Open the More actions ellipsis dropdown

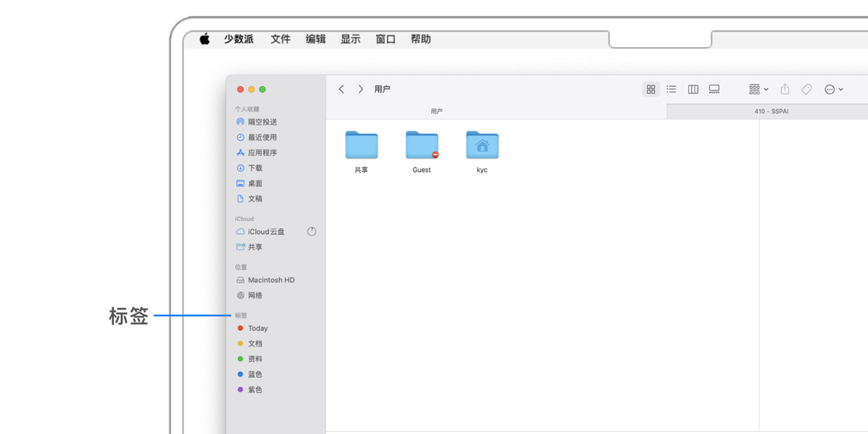[x=834, y=89]
